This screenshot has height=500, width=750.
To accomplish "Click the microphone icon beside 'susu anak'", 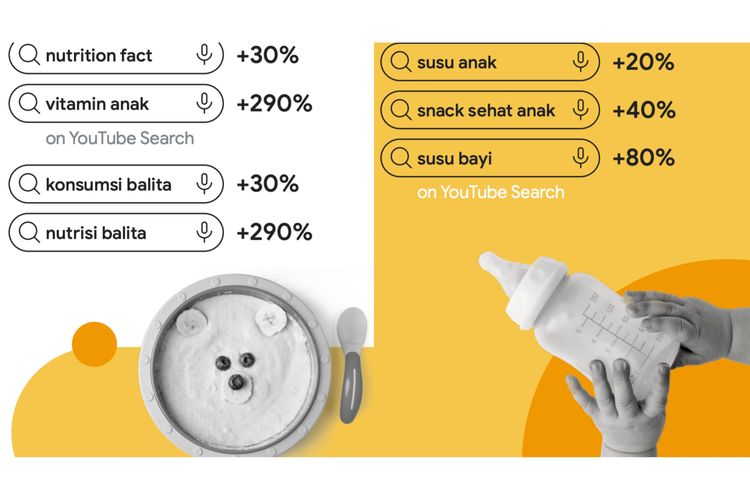I will (x=580, y=62).
